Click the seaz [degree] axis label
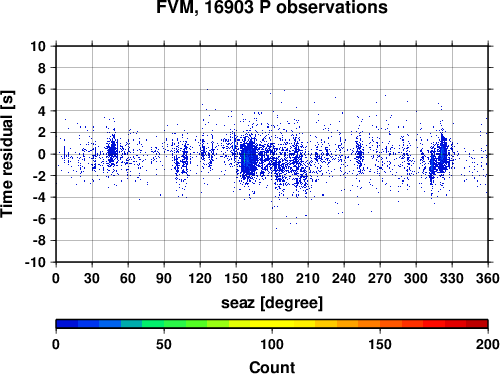Image resolution: width=500 pixels, height=374 pixels. coord(272,303)
